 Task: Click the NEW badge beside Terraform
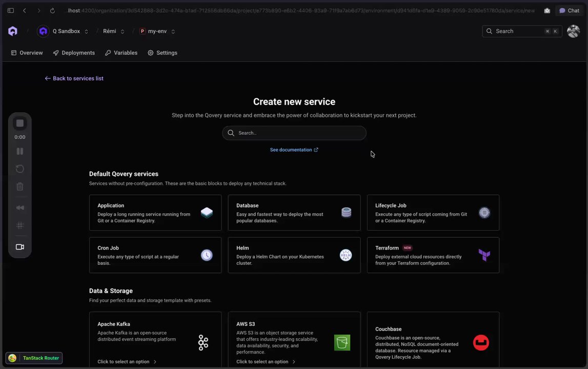(x=407, y=248)
